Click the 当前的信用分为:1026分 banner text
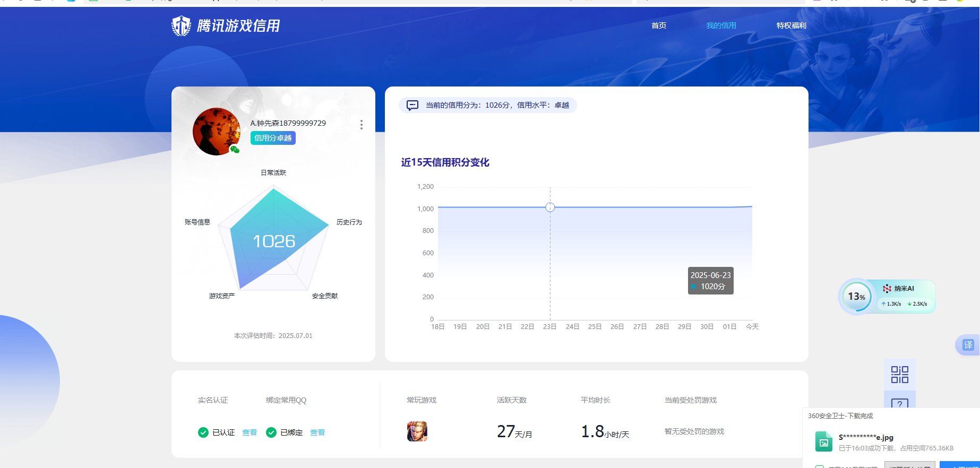The height and width of the screenshot is (468, 980). [497, 105]
